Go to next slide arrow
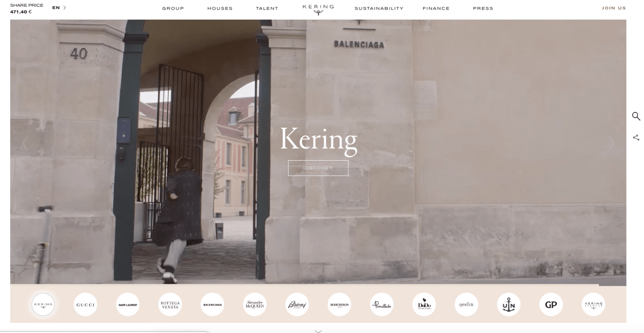 pyautogui.click(x=611, y=143)
